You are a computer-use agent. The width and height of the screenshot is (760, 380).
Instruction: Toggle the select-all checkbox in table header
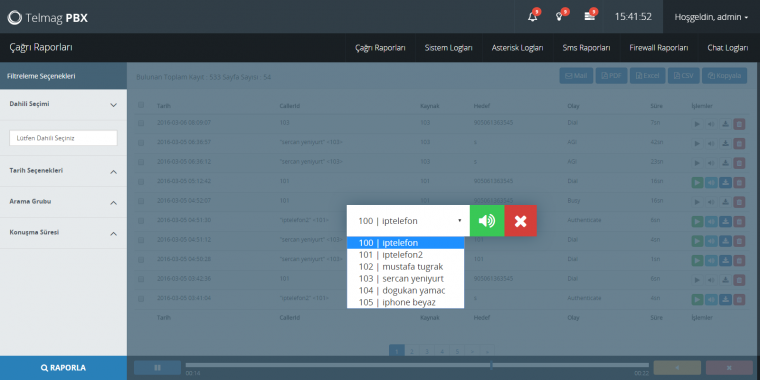pos(141,105)
